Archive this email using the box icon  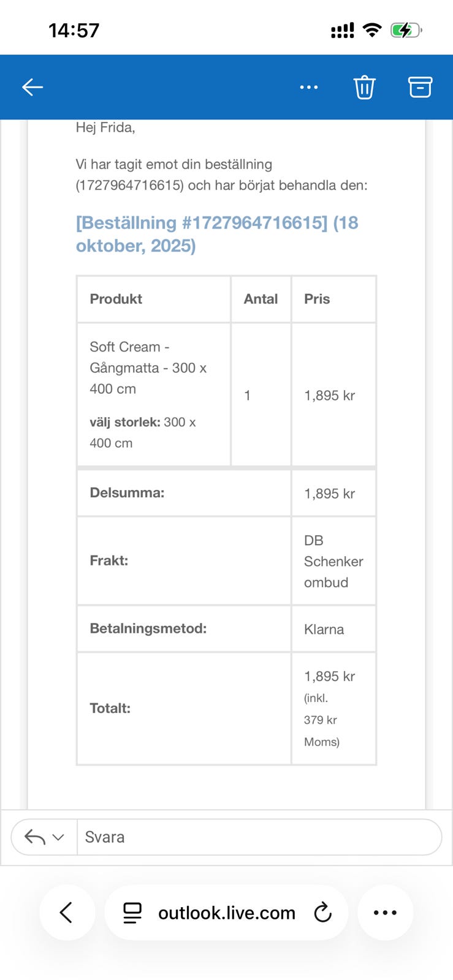(420, 88)
